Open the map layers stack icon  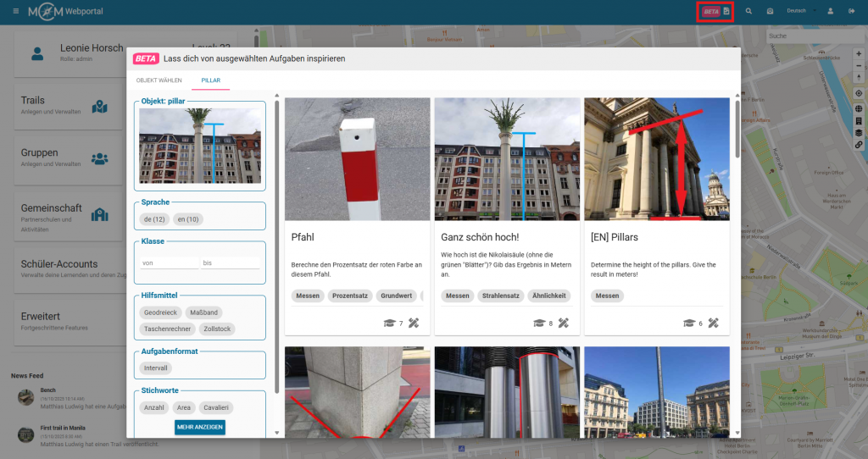pos(859,133)
